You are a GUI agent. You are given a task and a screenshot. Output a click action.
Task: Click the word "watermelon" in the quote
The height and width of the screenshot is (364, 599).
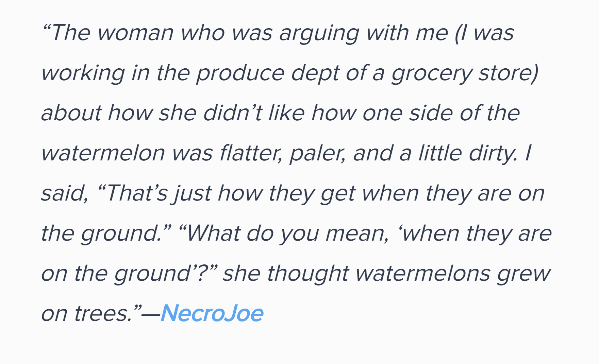tap(103, 153)
